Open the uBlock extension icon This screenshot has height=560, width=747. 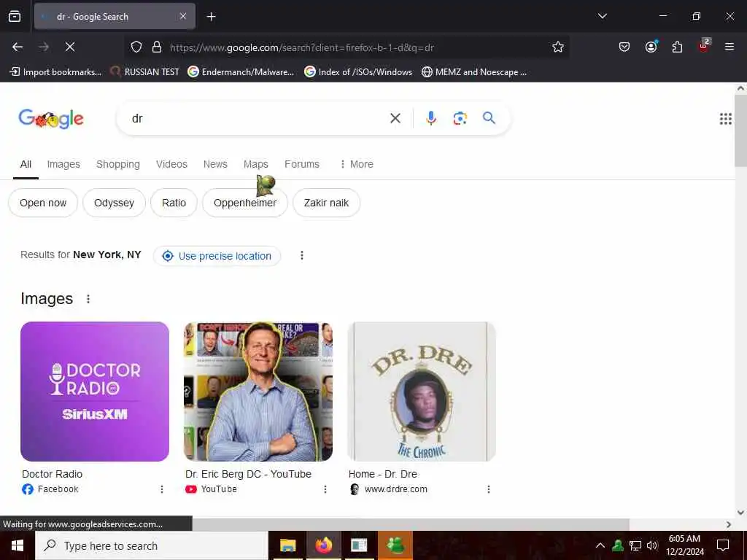pos(704,46)
